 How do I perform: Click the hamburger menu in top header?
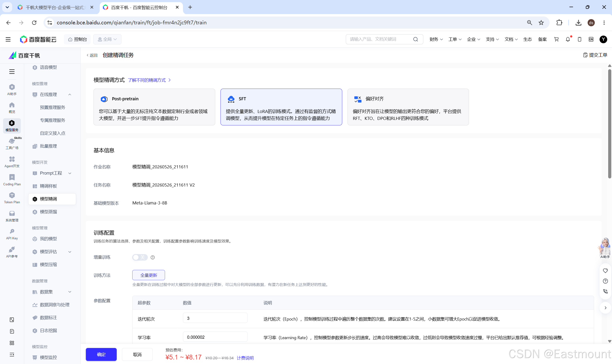tap(8, 39)
